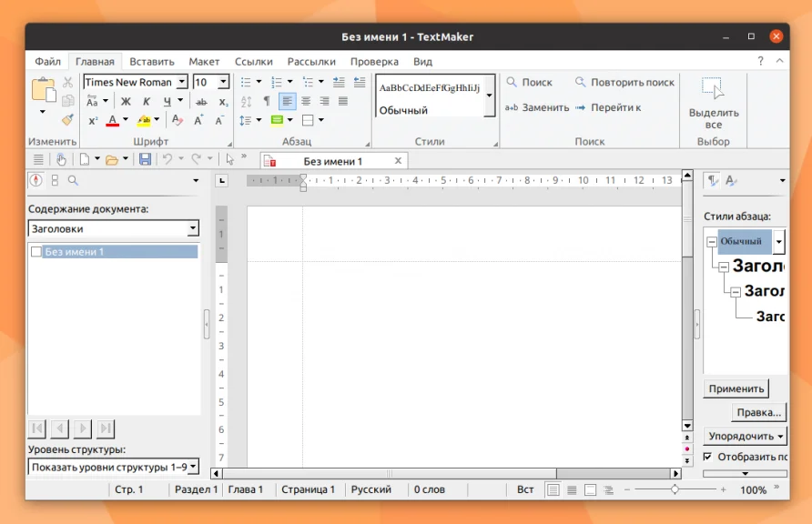Screen dimensions: 812x524
Task: Apply italic formatting (К)
Action: pyautogui.click(x=147, y=101)
